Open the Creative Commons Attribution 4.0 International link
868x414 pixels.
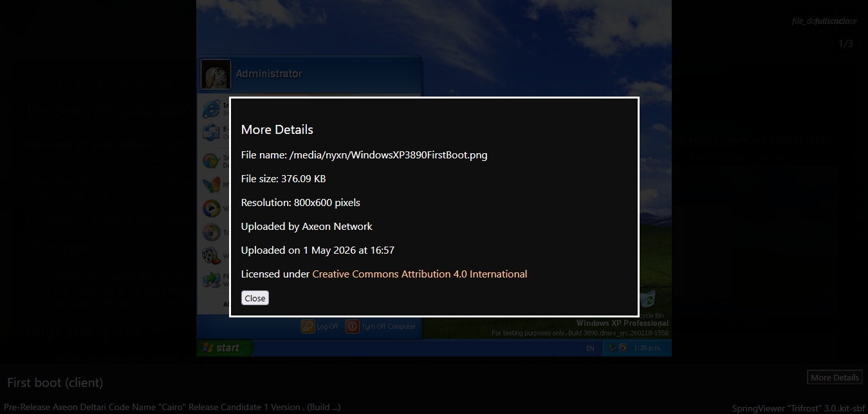coord(420,274)
